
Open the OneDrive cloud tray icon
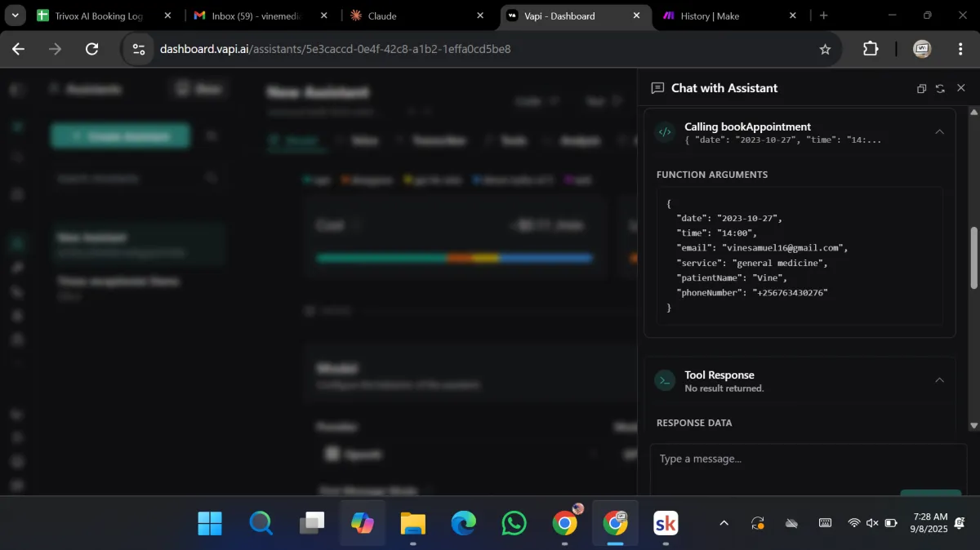tap(791, 523)
